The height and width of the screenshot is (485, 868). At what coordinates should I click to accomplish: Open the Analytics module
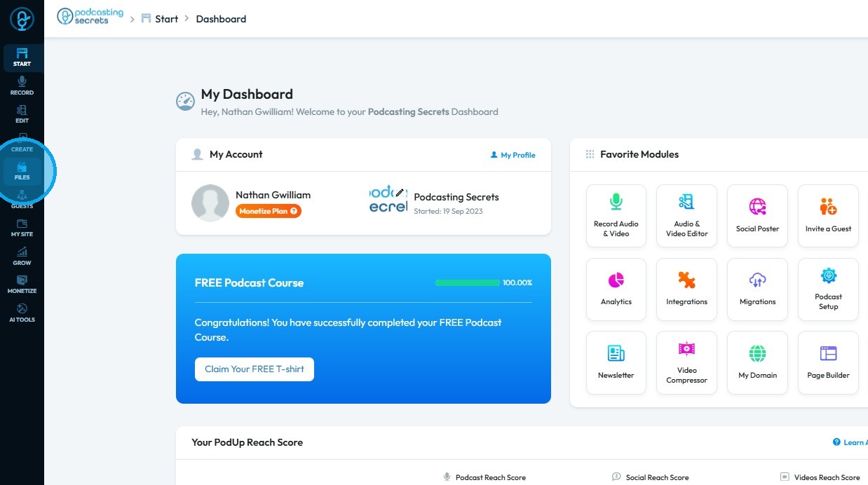coord(616,289)
